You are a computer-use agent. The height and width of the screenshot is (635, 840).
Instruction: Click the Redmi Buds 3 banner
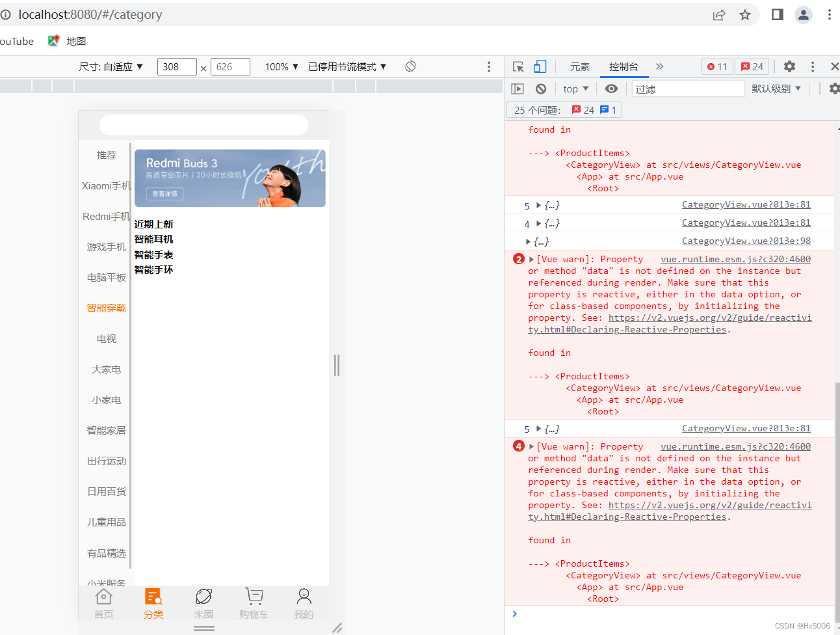point(230,178)
